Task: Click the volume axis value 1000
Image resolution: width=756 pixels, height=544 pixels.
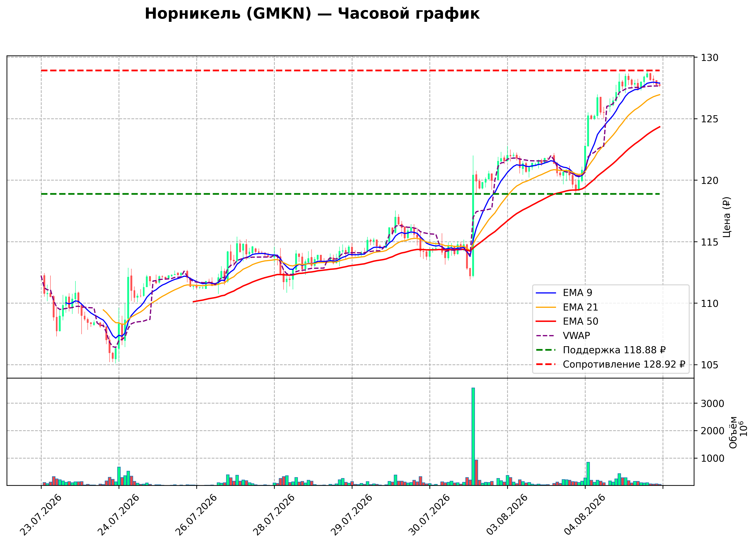Action: coord(713,459)
